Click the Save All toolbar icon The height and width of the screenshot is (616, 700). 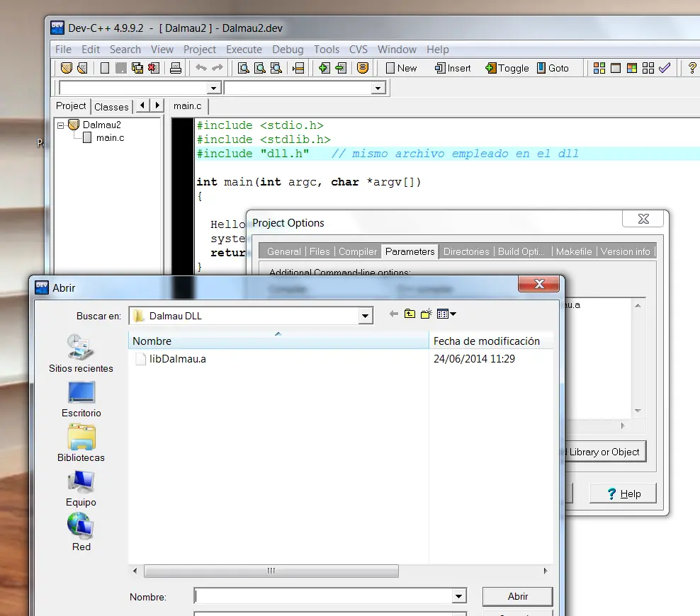137,68
